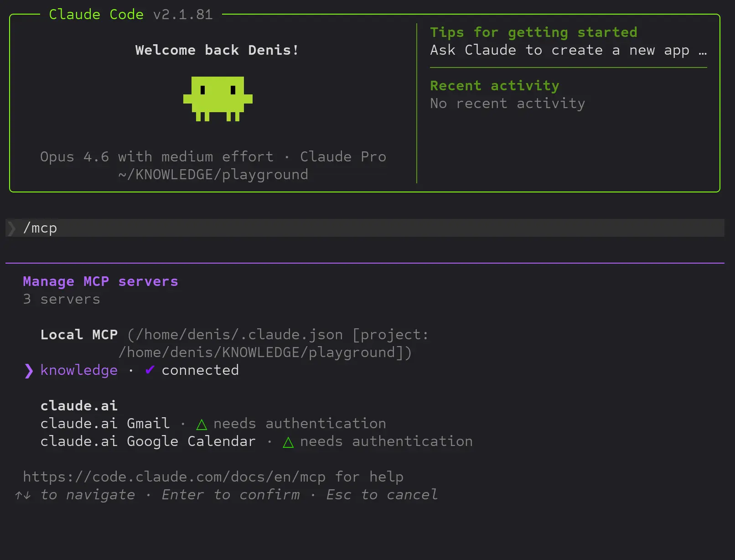Click the prompt chevron in the input bar
735x560 pixels.
click(x=11, y=228)
